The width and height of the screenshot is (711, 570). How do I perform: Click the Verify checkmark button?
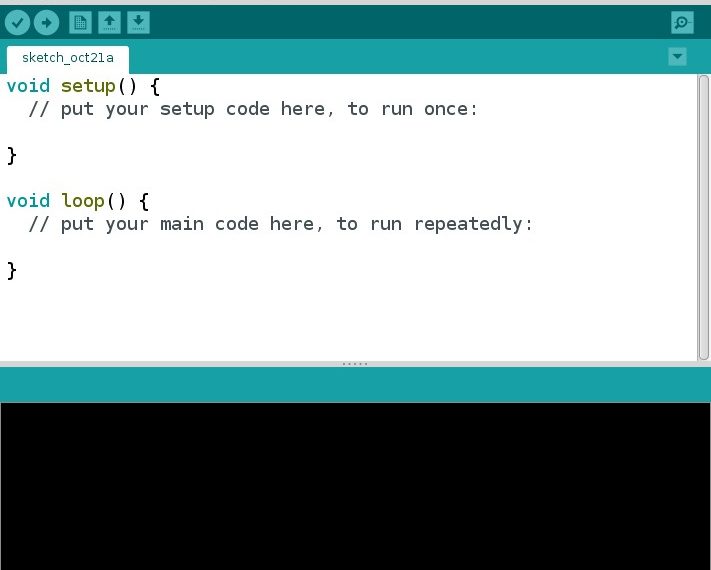[17, 22]
